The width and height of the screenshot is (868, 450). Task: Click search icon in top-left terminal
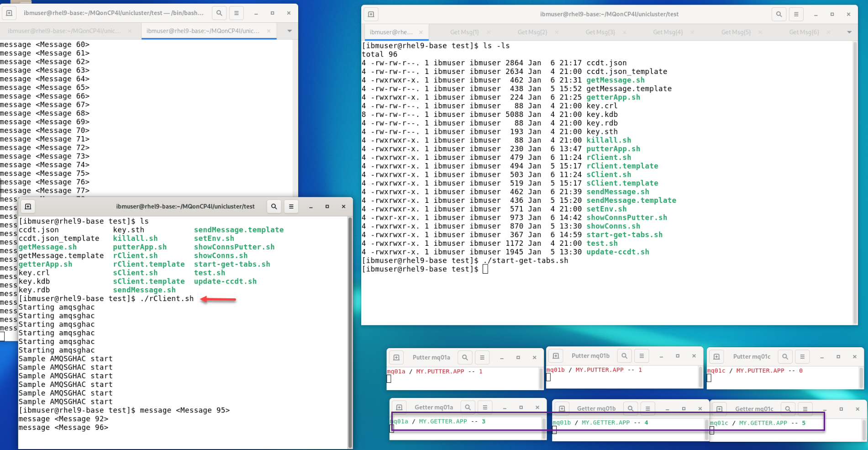(x=219, y=13)
